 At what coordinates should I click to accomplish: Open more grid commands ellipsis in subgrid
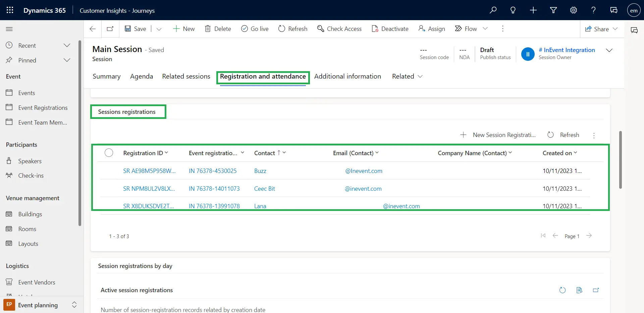point(594,135)
